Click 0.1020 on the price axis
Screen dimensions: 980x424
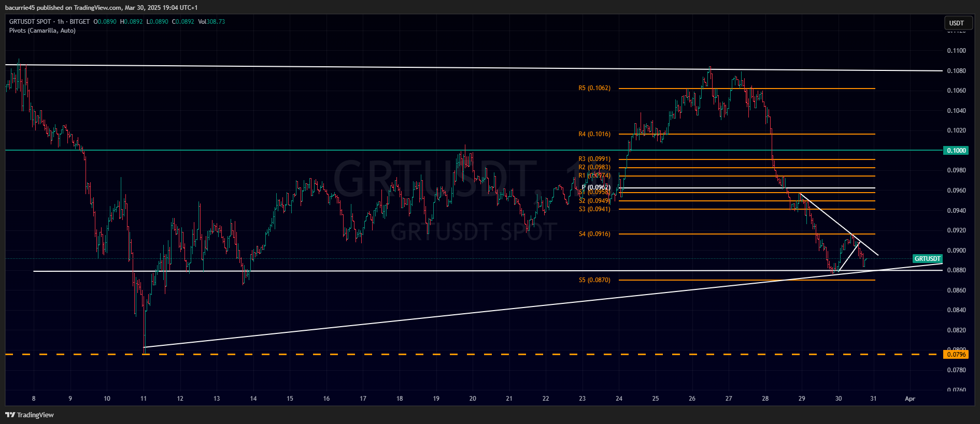(x=956, y=130)
